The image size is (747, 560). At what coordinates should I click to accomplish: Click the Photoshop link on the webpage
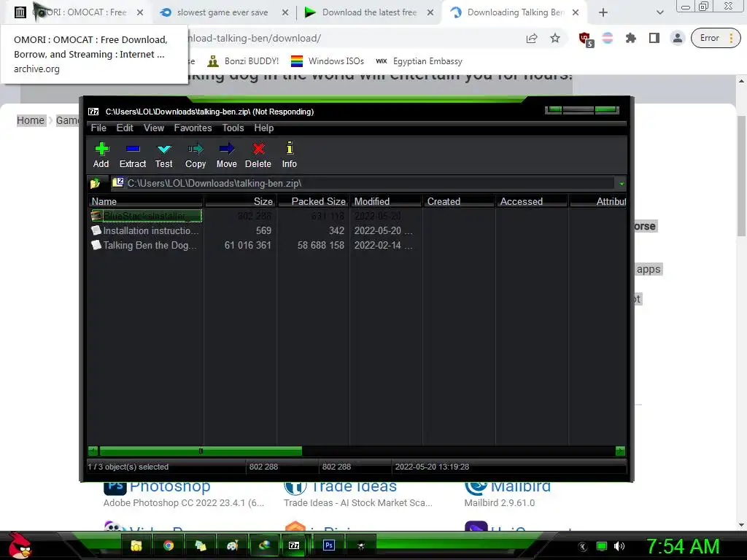(x=170, y=486)
